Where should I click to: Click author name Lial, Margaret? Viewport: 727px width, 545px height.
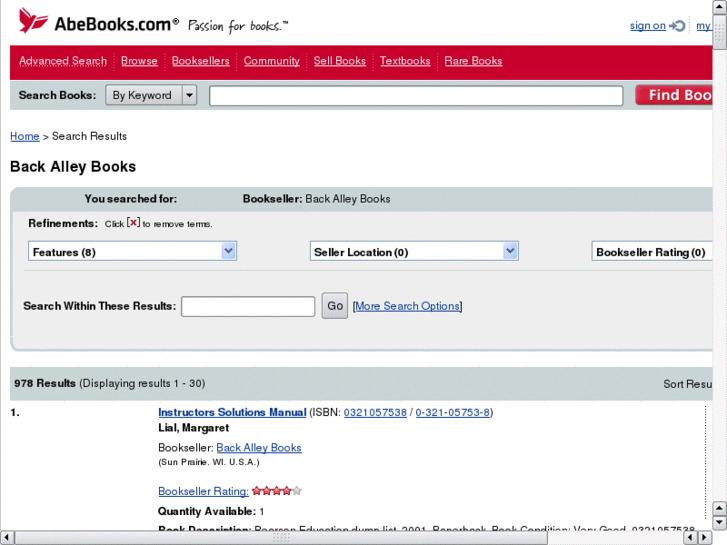coord(193,428)
